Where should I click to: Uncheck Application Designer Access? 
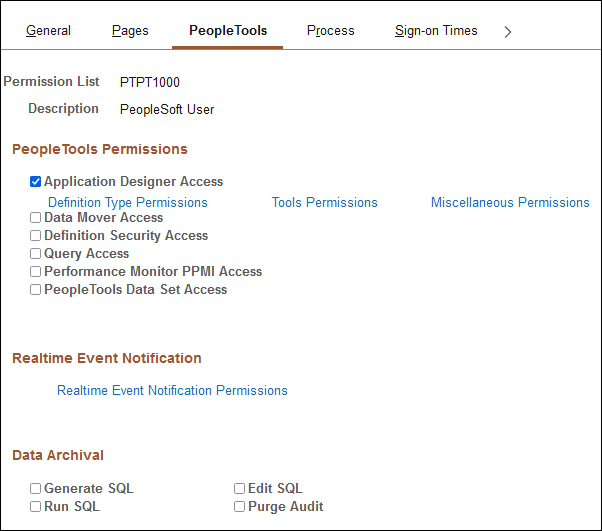(x=36, y=182)
